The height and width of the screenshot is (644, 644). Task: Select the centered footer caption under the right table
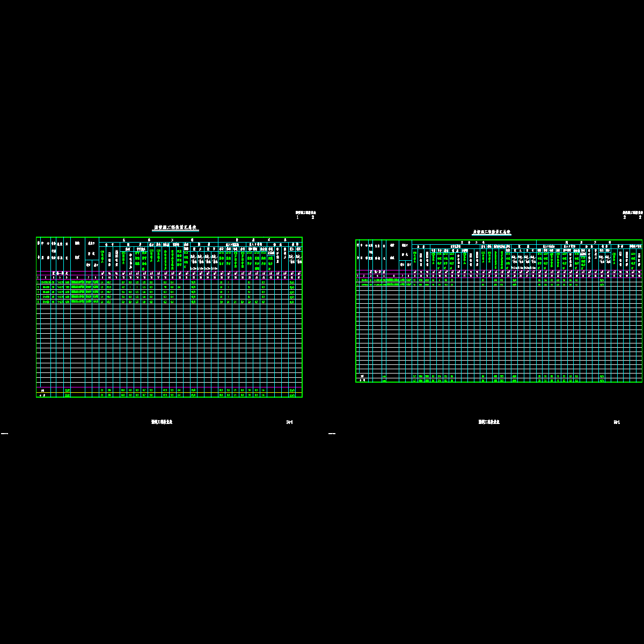click(489, 422)
